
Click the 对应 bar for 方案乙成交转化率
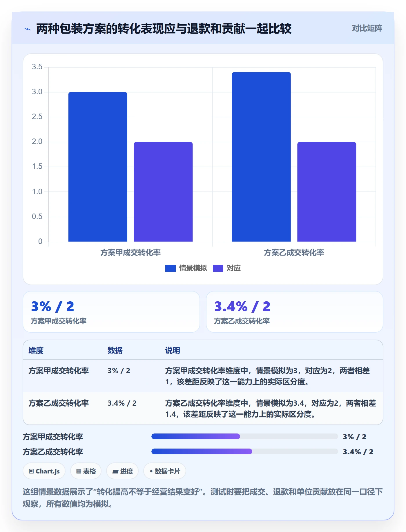[x=327, y=192]
